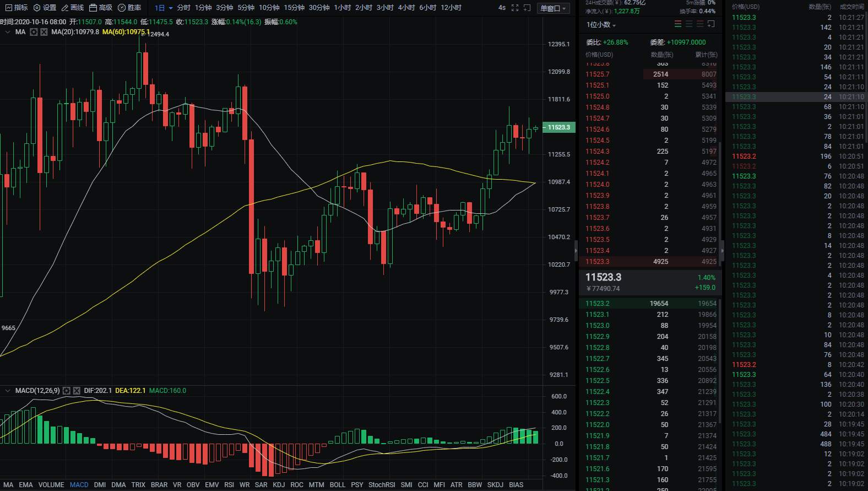Toggle the VOLUME indicator
The width and height of the screenshot is (868, 491).
(x=51, y=485)
